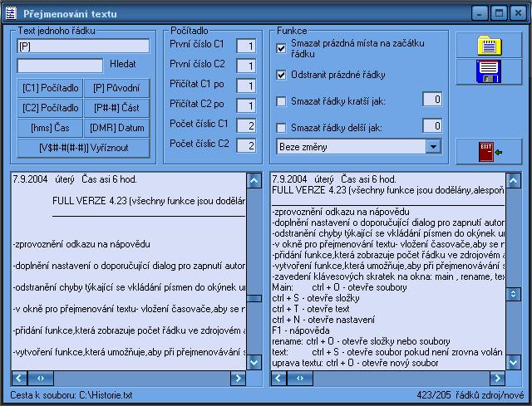
Task: Click 'ctrl + T - otevře text' line
Action: pyautogui.click(x=310, y=309)
